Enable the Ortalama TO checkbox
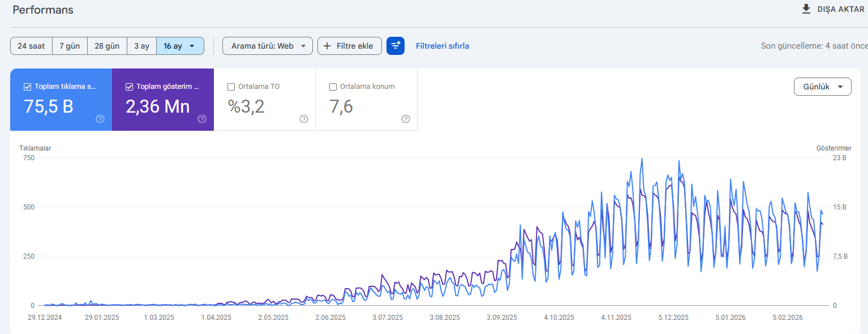Screen dimensions: 868x334 point(231,87)
